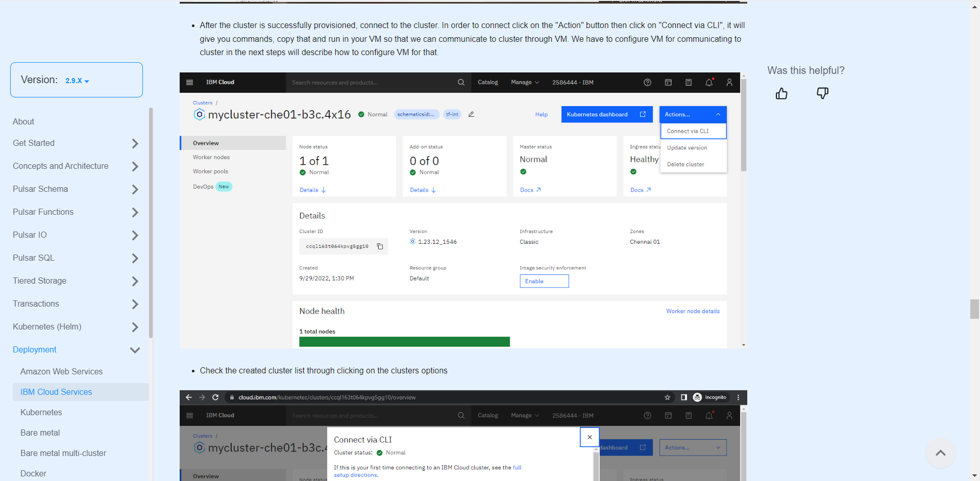980x481 pixels.
Task: Select Worker pools in cluster sidebar
Action: [210, 171]
